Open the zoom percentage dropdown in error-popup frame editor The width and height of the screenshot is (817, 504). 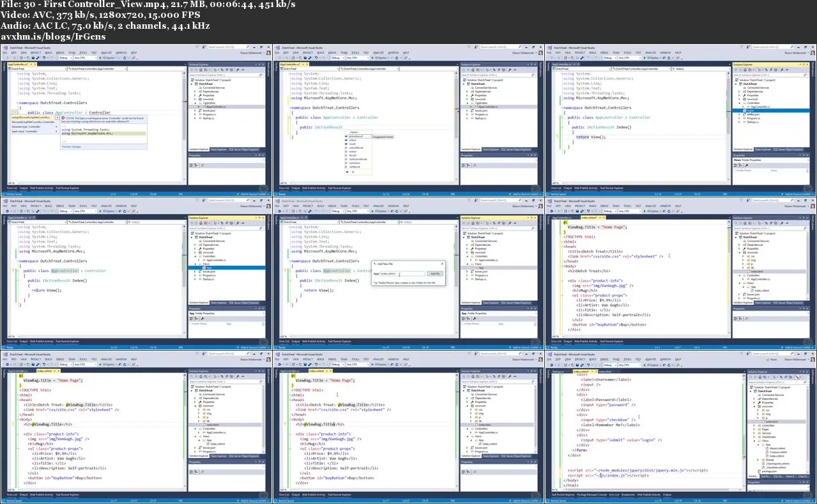14,183
